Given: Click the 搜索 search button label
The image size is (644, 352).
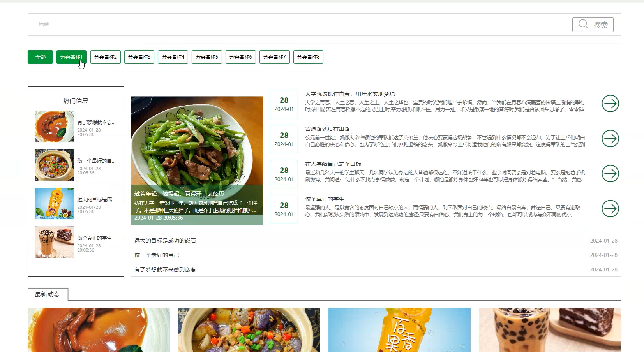Looking at the screenshot, I should point(600,25).
